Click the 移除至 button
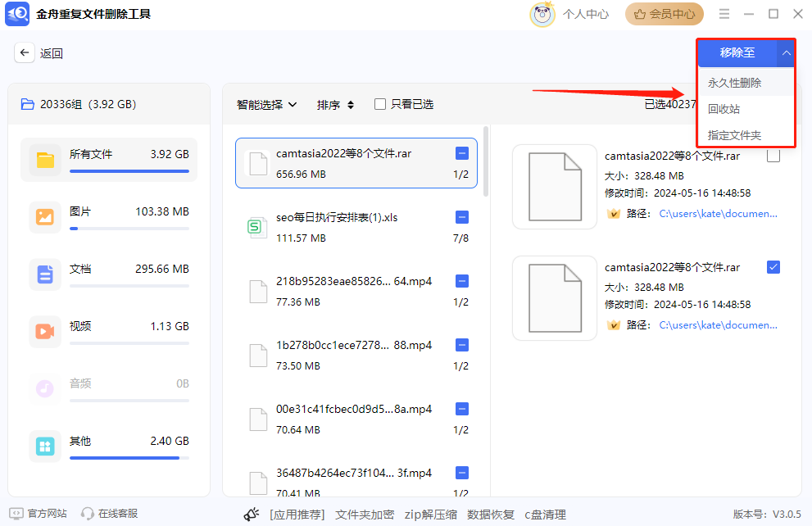 (737, 52)
